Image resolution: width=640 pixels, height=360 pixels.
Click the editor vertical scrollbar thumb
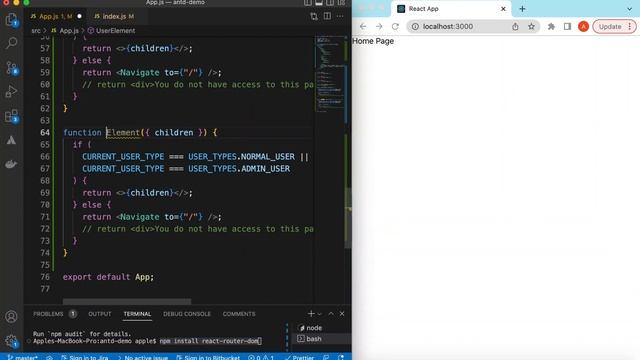(x=348, y=217)
